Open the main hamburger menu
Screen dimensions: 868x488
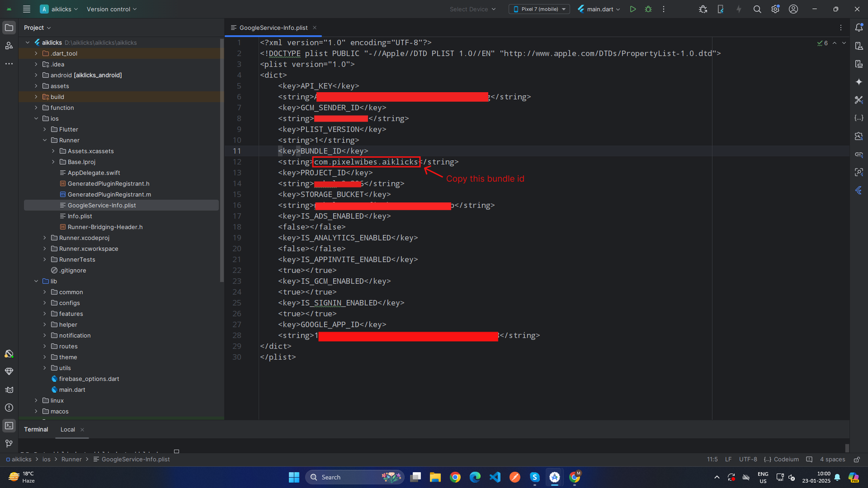click(27, 9)
